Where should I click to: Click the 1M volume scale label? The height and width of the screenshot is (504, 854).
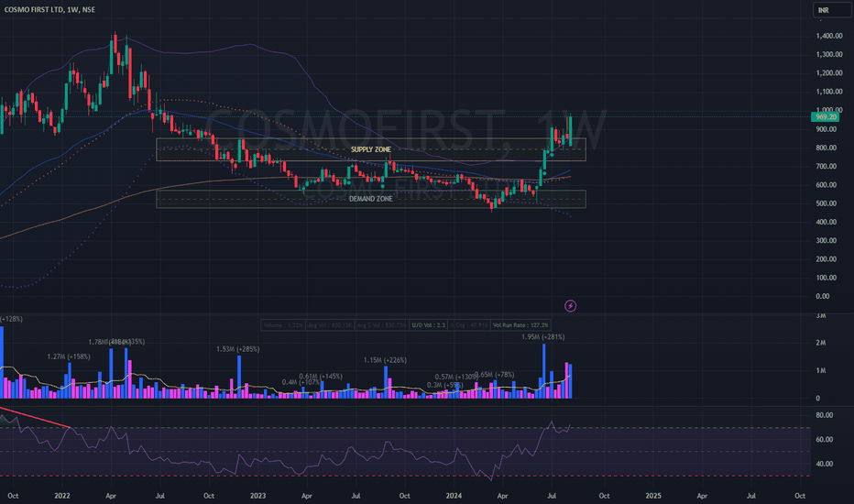pos(821,370)
